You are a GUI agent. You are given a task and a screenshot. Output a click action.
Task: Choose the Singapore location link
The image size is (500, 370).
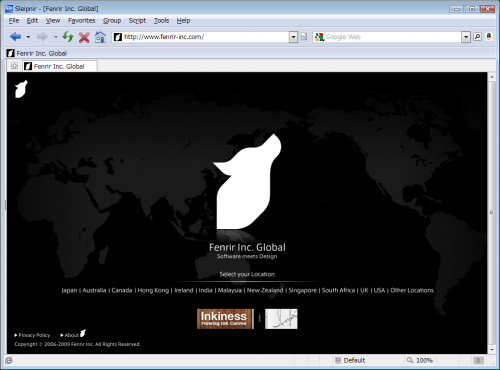coord(303,290)
